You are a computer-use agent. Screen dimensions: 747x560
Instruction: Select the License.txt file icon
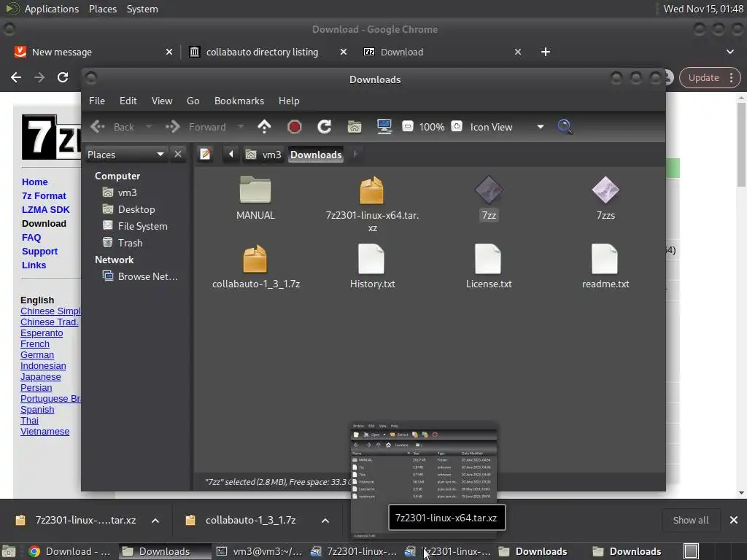click(488, 259)
